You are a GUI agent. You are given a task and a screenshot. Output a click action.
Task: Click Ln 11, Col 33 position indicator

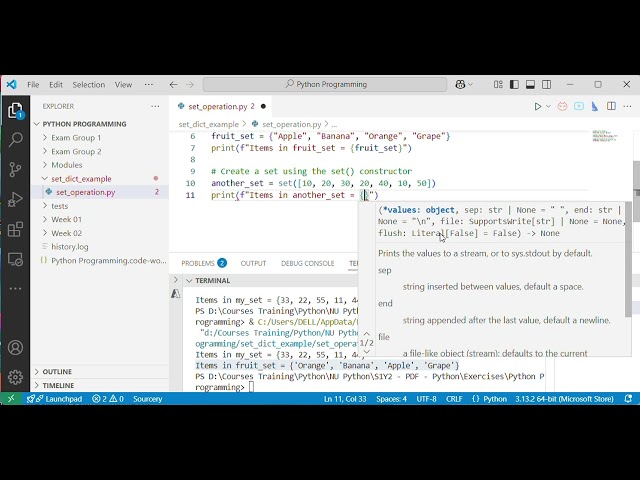[x=345, y=399]
